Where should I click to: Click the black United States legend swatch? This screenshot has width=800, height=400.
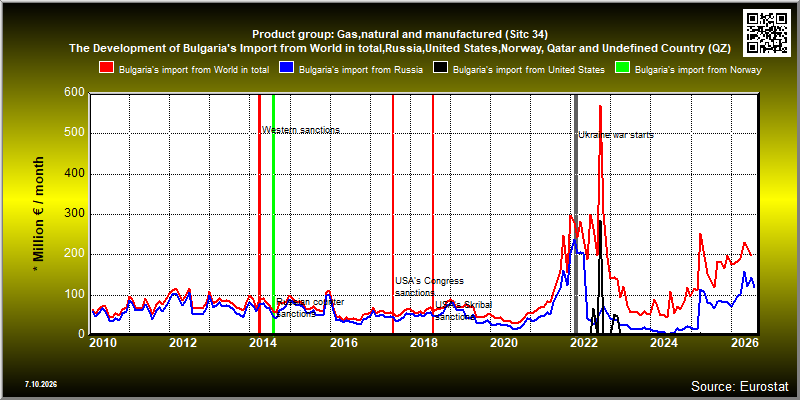tap(441, 69)
